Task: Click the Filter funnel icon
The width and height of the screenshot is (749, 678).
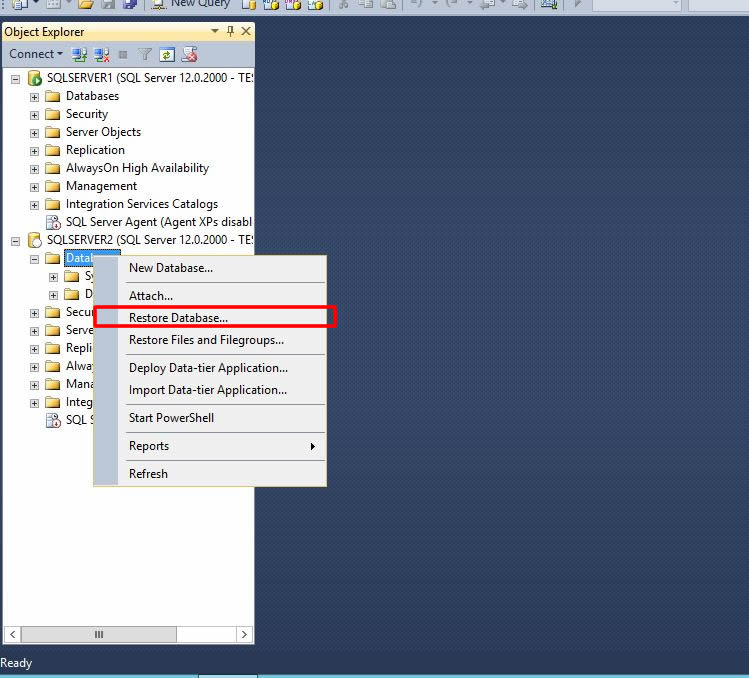Action: tap(145, 54)
